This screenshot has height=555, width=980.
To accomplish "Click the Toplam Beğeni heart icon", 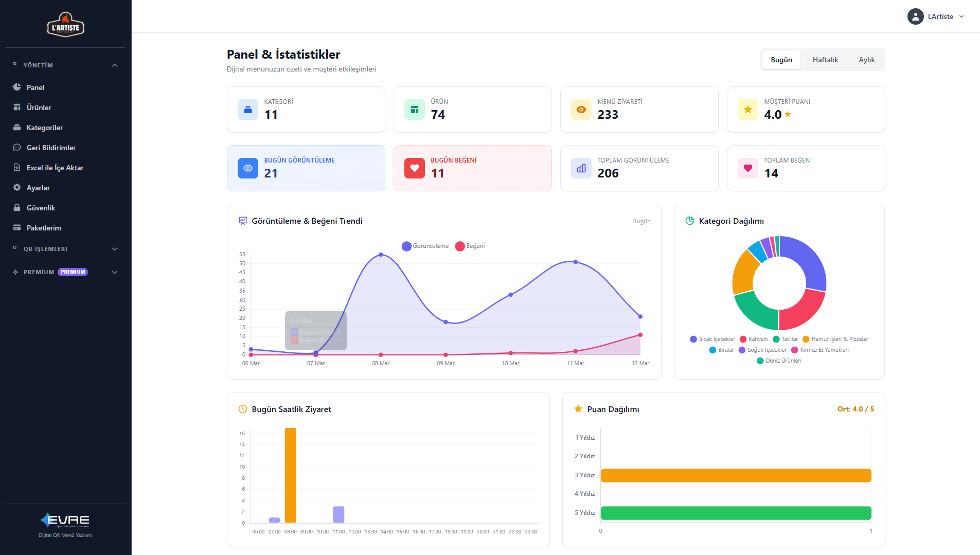I will tap(748, 168).
